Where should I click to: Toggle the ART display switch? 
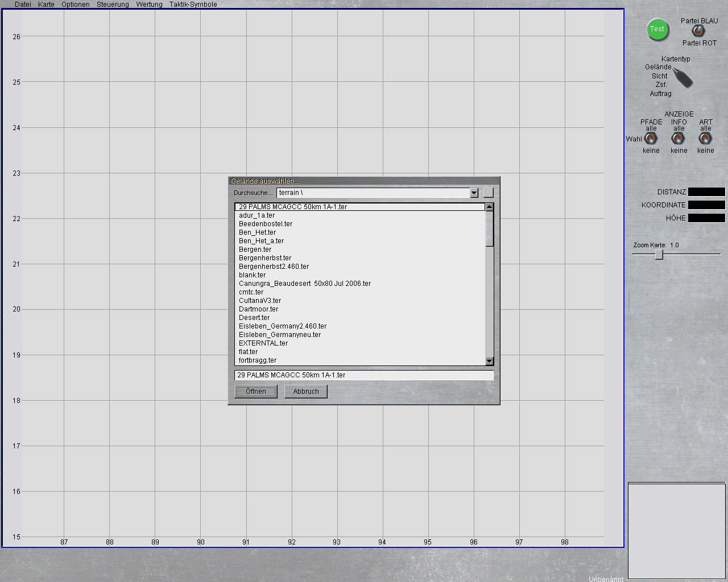pyautogui.click(x=705, y=139)
